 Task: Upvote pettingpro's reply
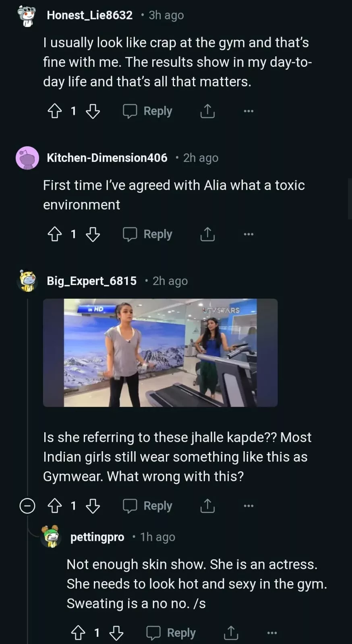(x=78, y=633)
